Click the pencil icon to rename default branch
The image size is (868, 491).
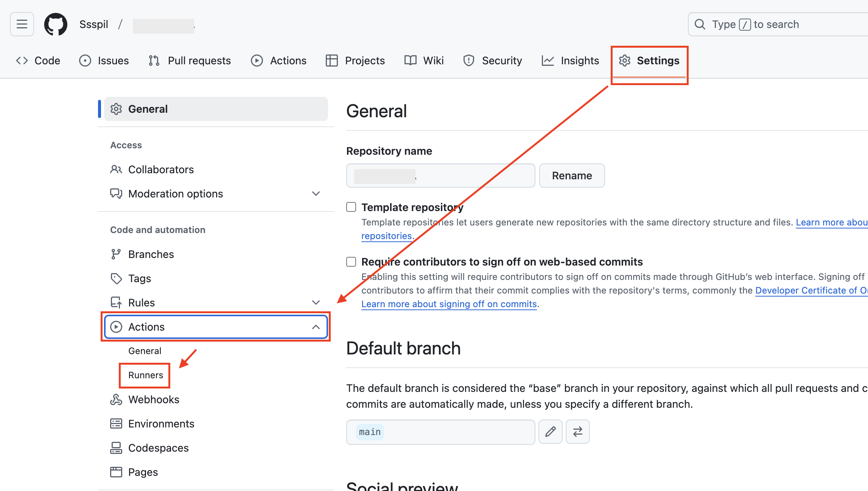coord(550,432)
